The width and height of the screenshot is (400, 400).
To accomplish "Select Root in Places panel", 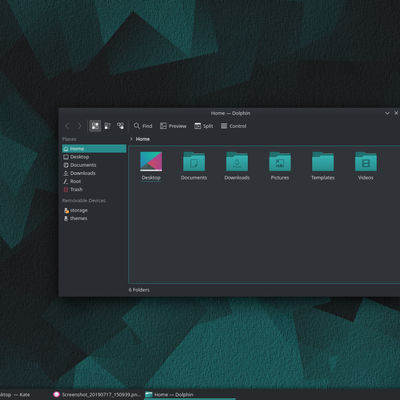I will point(94,181).
